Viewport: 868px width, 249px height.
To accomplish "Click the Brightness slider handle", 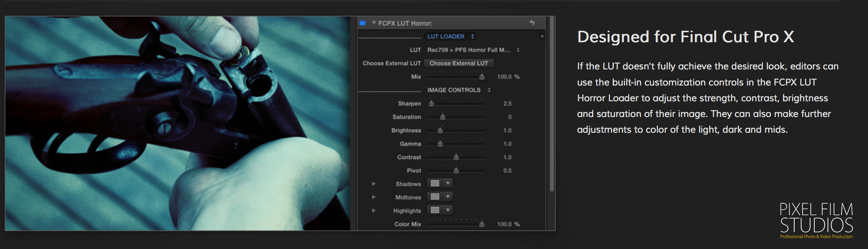I will tap(440, 131).
